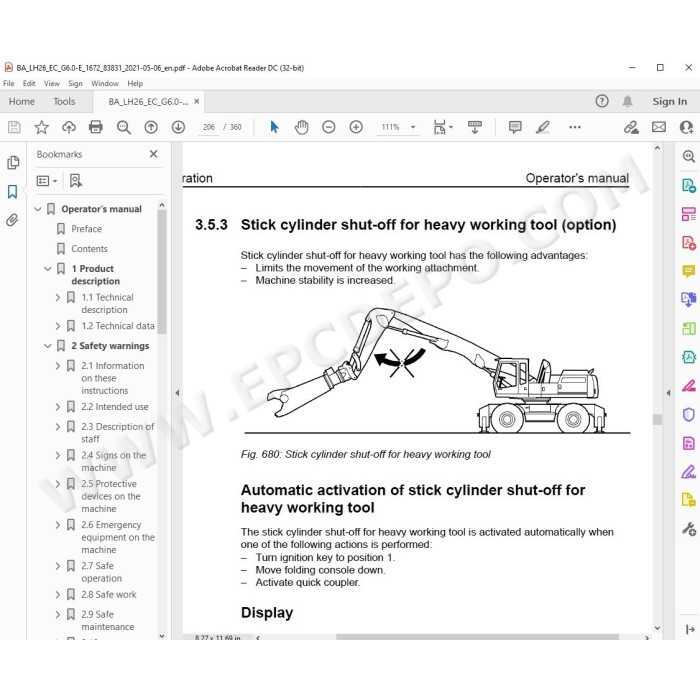Click the upload to cloud icon

pos(69,127)
